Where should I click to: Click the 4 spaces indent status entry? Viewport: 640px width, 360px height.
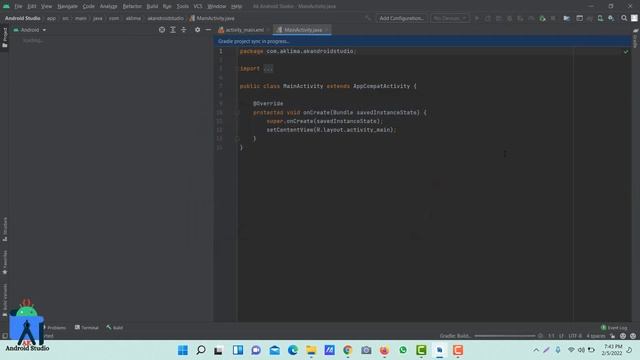pos(596,336)
